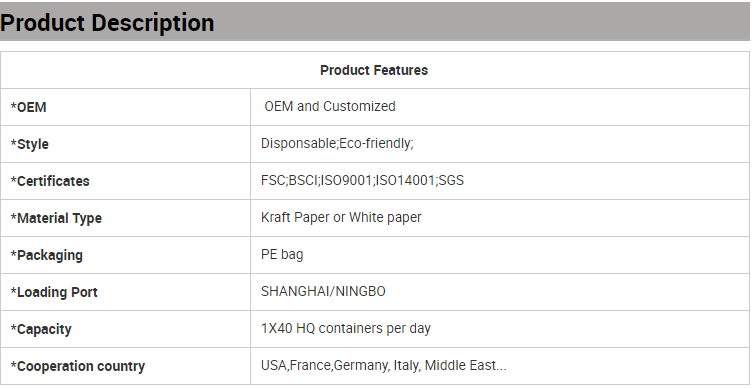Select Kraft Paper or White paper text
Image resolution: width=752 pixels, height=388 pixels.
341,217
